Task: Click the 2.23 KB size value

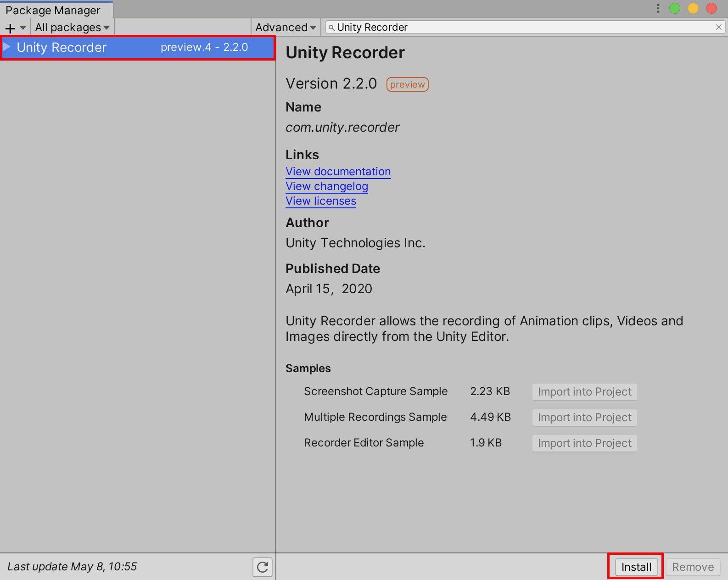Action: click(490, 391)
